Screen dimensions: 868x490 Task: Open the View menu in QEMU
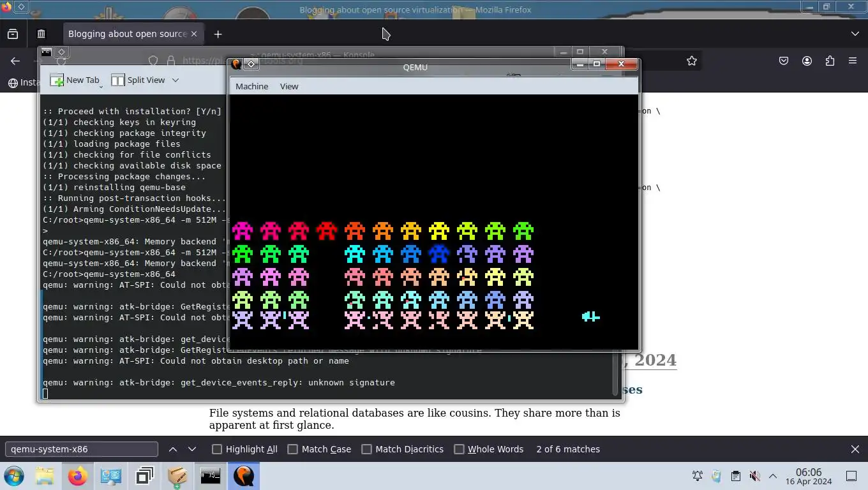[288, 86]
